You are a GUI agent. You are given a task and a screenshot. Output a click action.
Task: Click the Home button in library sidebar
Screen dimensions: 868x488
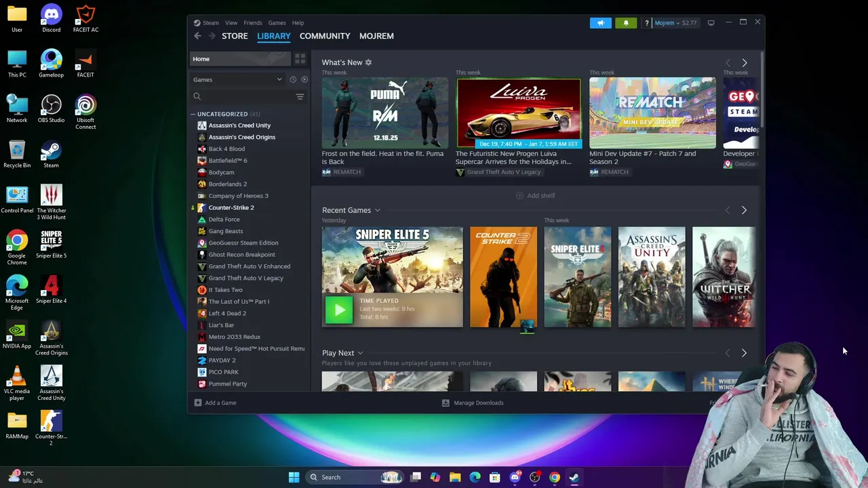(239, 59)
